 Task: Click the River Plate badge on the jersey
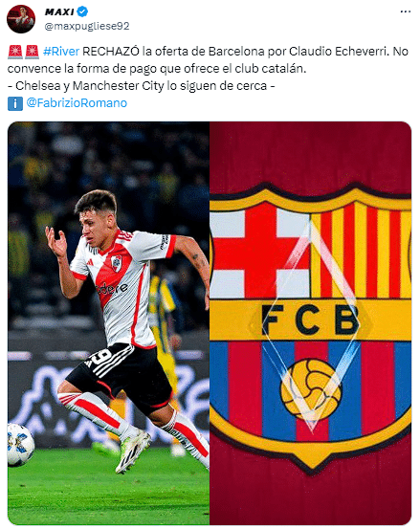(117, 264)
